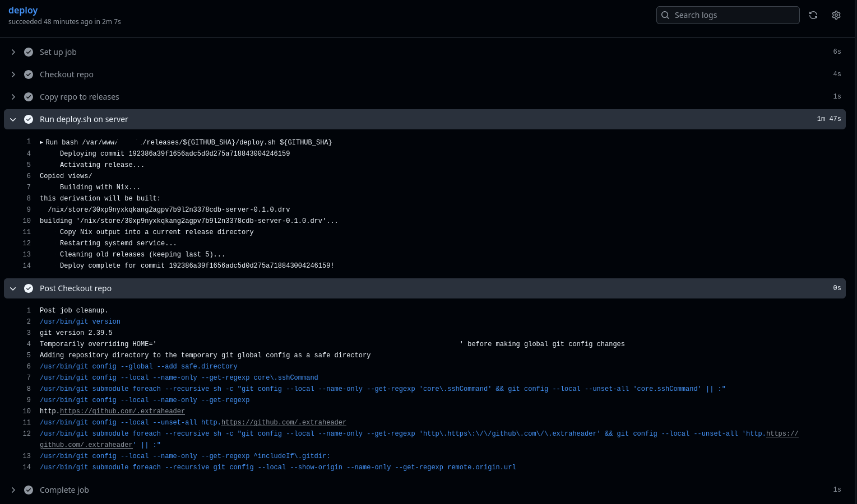The height and width of the screenshot is (504, 857).
Task: Expand the Checkout repo step
Action: click(13, 74)
